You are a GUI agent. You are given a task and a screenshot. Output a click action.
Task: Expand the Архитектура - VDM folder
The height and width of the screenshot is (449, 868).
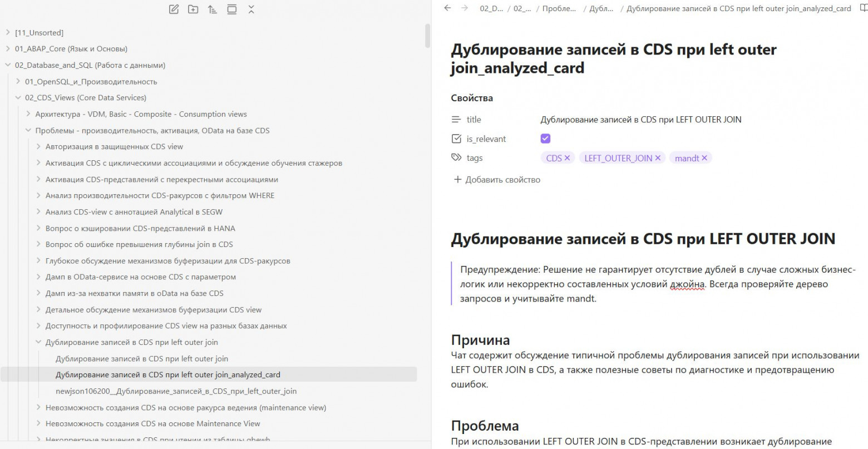click(x=28, y=114)
